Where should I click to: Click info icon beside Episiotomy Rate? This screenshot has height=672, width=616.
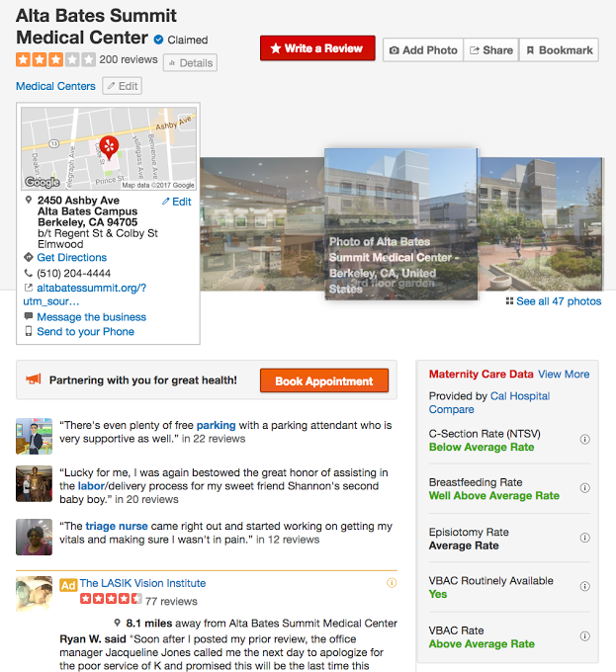pos(584,538)
